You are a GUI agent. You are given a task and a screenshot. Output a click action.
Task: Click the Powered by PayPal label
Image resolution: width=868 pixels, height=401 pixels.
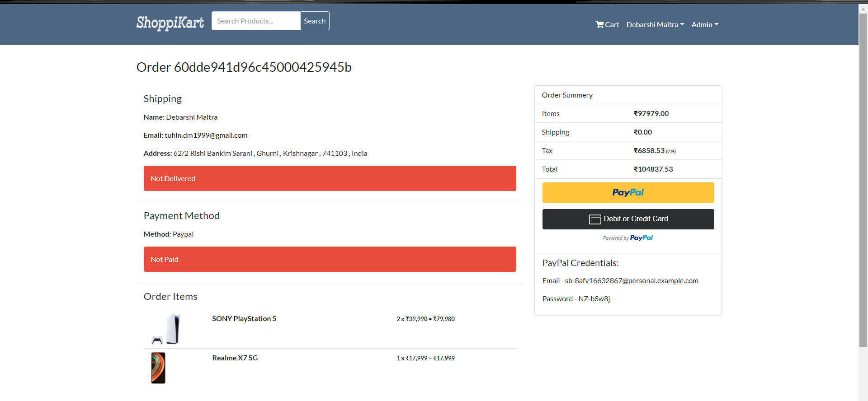pos(627,238)
